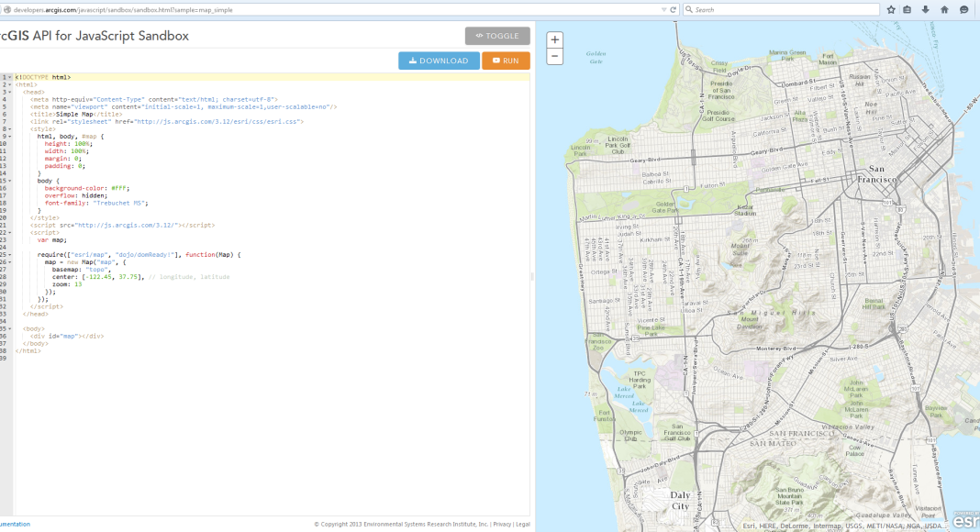Click the copyright 2013 Esri footer text

click(x=401, y=525)
